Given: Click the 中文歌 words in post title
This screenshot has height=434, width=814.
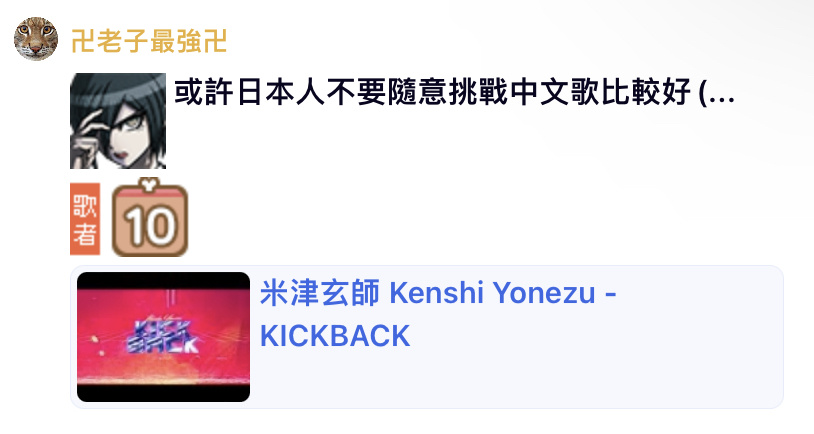Looking at the screenshot, I should tap(555, 92).
